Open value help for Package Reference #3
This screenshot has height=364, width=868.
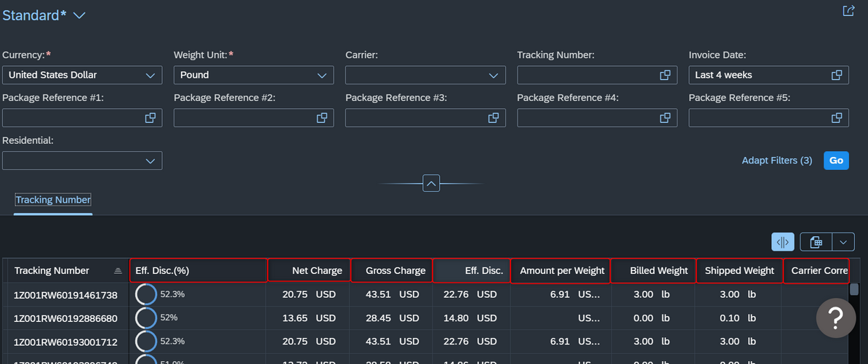coord(493,118)
